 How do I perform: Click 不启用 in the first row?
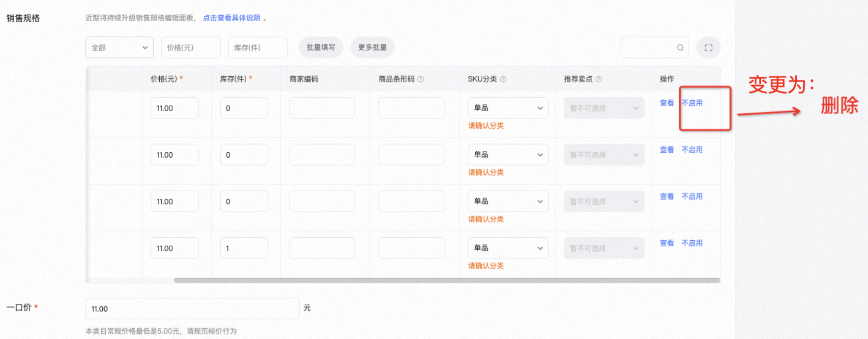[x=692, y=103]
